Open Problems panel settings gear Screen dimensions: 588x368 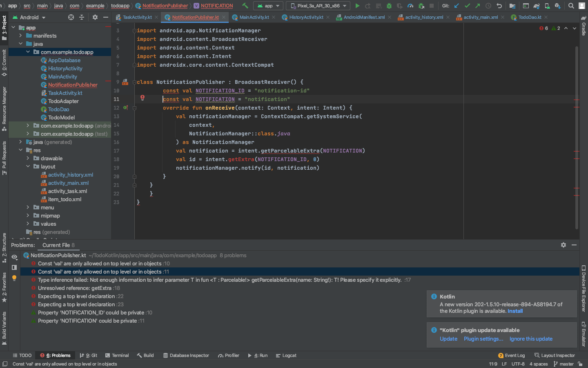(563, 245)
